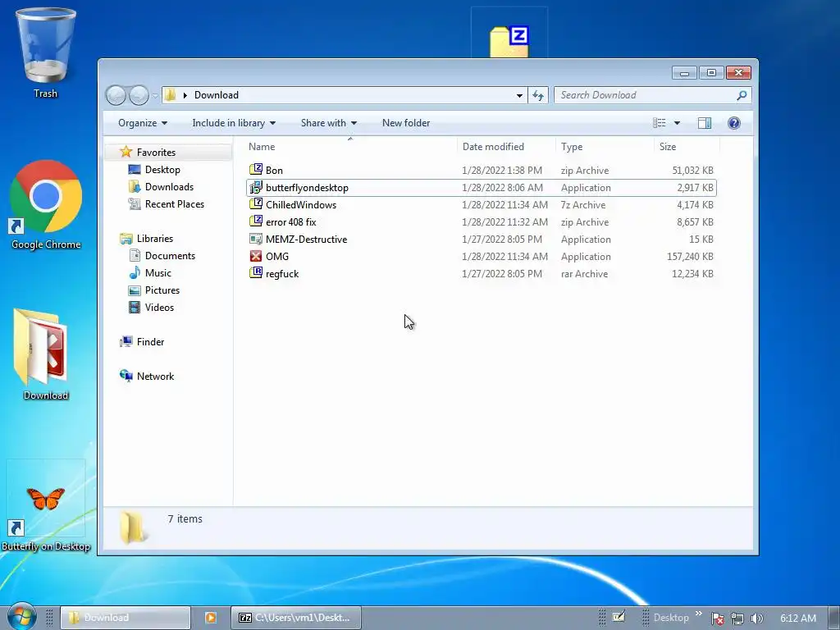Open tablet input panel taskbar icon
The width and height of the screenshot is (840, 630).
point(619,617)
